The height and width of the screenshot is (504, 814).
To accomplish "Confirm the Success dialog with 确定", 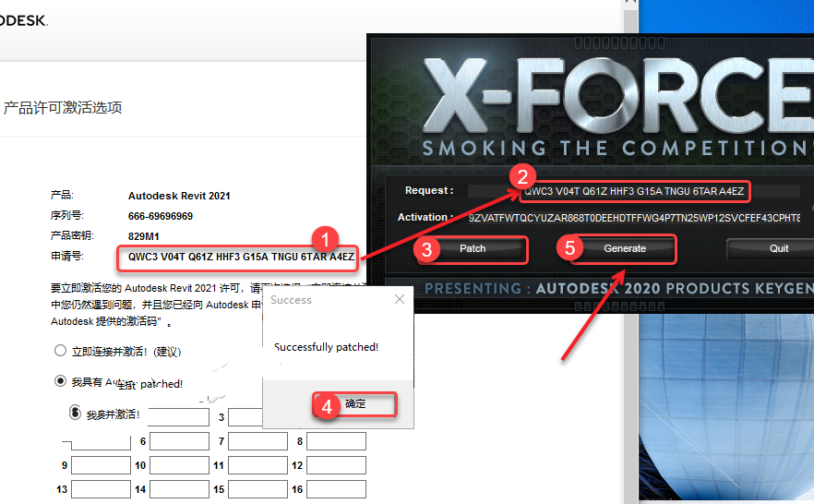I will click(355, 404).
